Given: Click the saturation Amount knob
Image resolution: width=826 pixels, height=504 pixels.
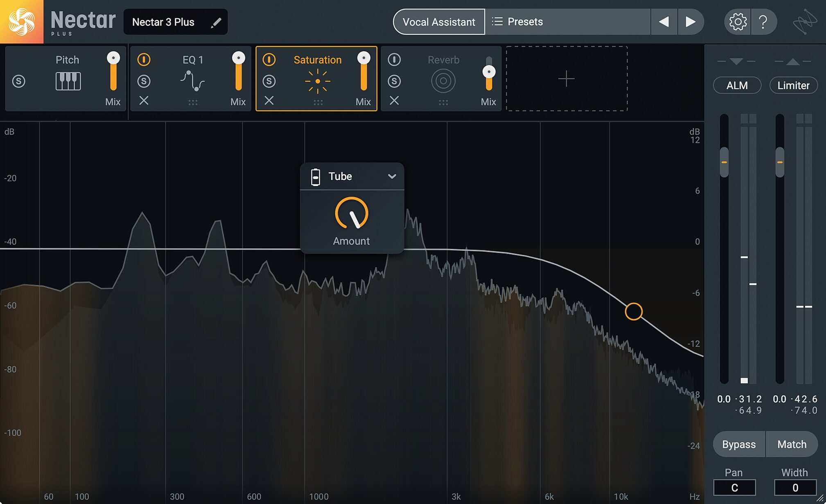Looking at the screenshot, I should [352, 214].
